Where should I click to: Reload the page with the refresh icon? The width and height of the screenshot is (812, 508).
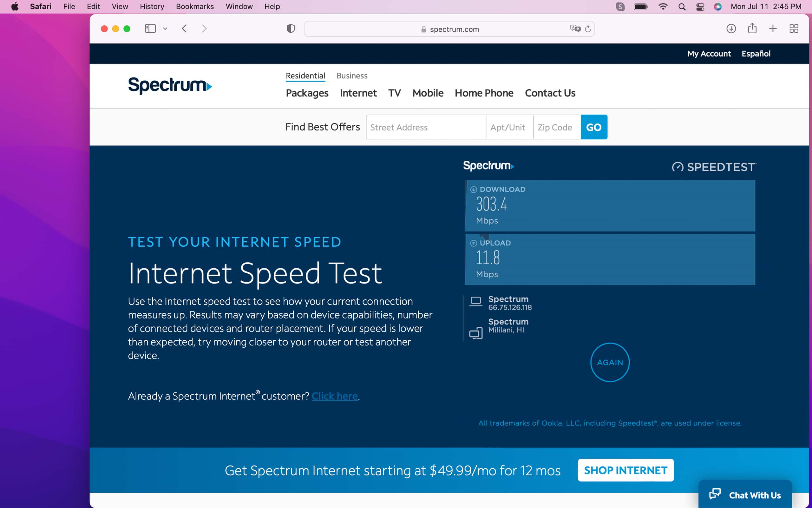(x=588, y=29)
